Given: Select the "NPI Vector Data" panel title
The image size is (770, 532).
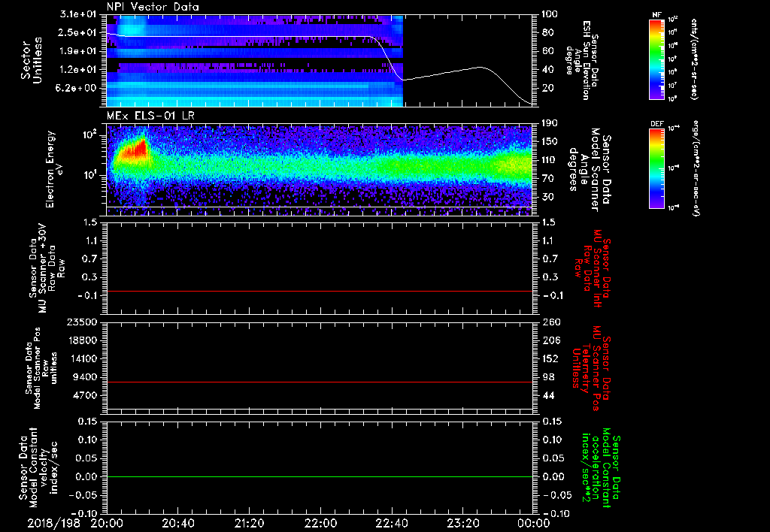Looking at the screenshot, I should coord(153,7).
